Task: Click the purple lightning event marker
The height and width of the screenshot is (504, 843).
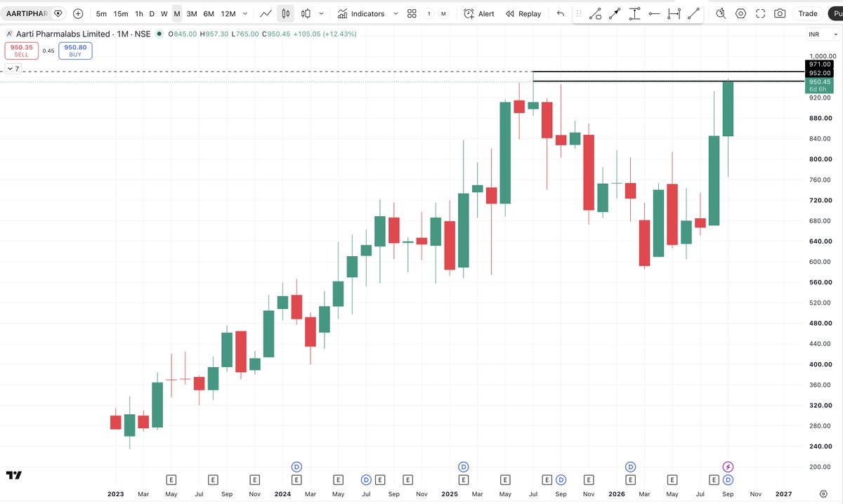Action: (x=728, y=466)
